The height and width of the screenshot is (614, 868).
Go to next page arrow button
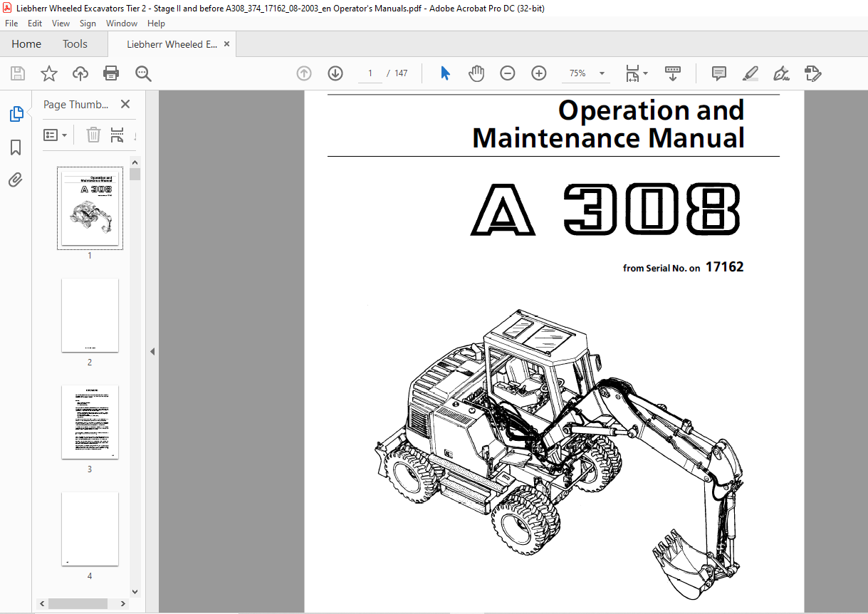(x=335, y=73)
